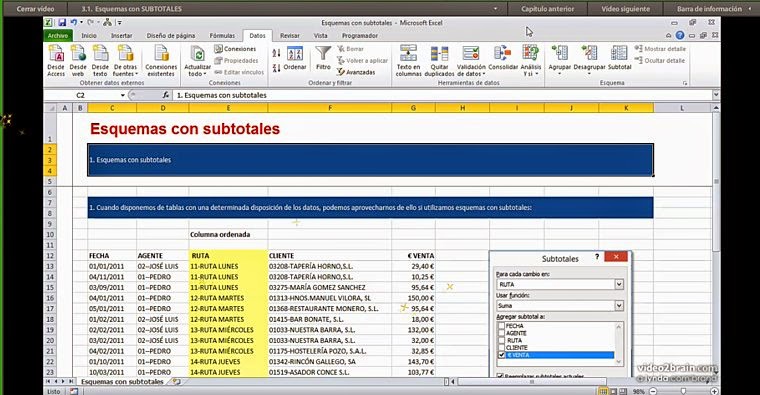Expand De otras fuentes dropdown
Screen dimensions: 760x395
[x=136, y=74]
